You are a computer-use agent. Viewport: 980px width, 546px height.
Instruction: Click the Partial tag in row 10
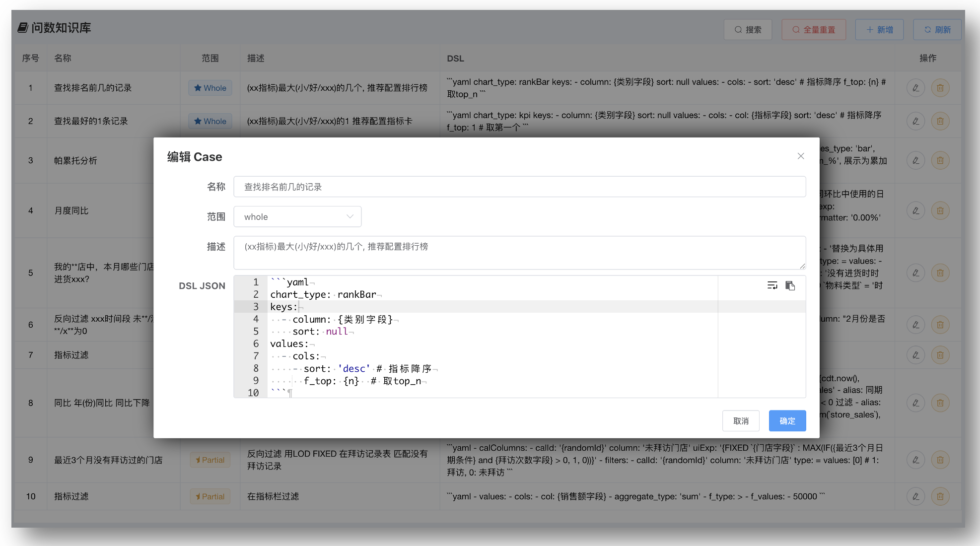coord(210,496)
